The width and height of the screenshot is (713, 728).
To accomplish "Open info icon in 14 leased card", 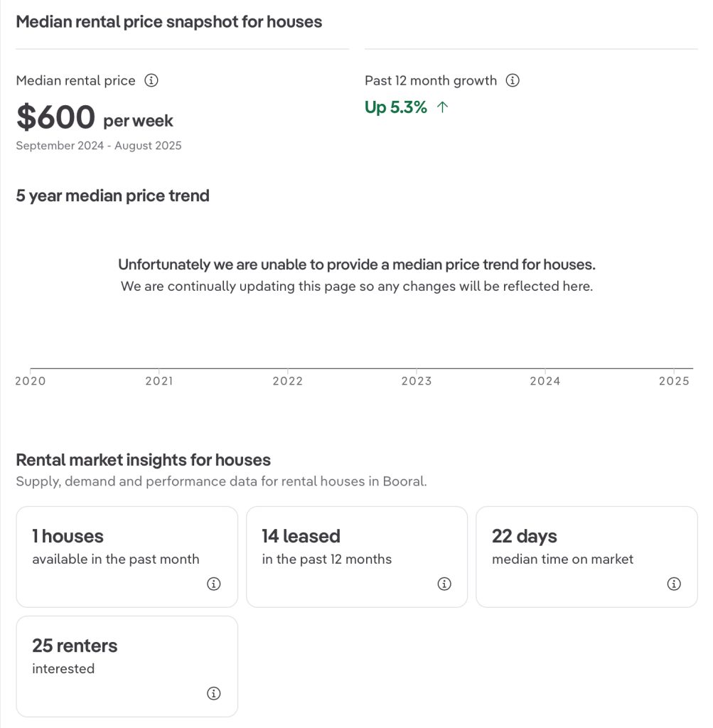I will [x=444, y=584].
